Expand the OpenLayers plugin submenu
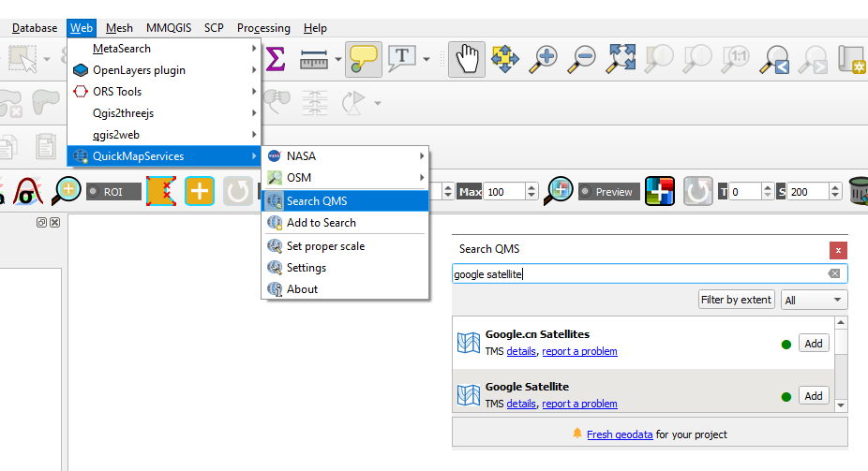Screen dimensions: 868x471 coord(164,70)
